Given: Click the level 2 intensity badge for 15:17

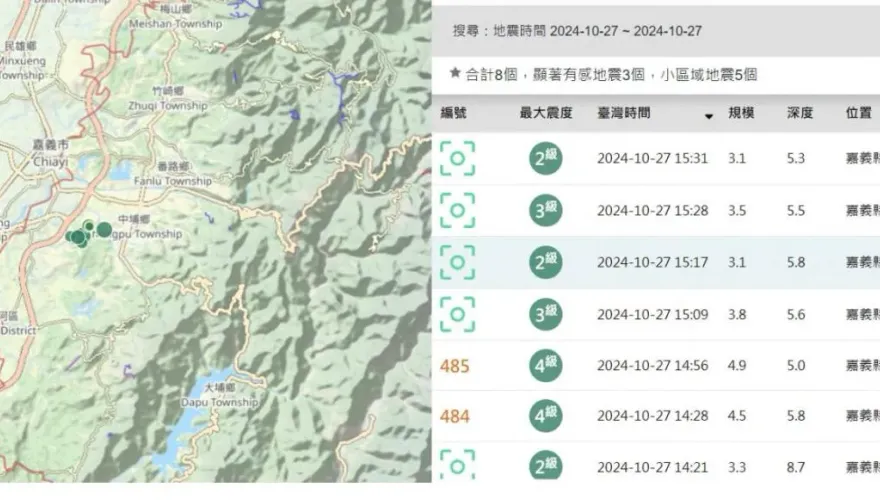Looking at the screenshot, I should point(546,262).
